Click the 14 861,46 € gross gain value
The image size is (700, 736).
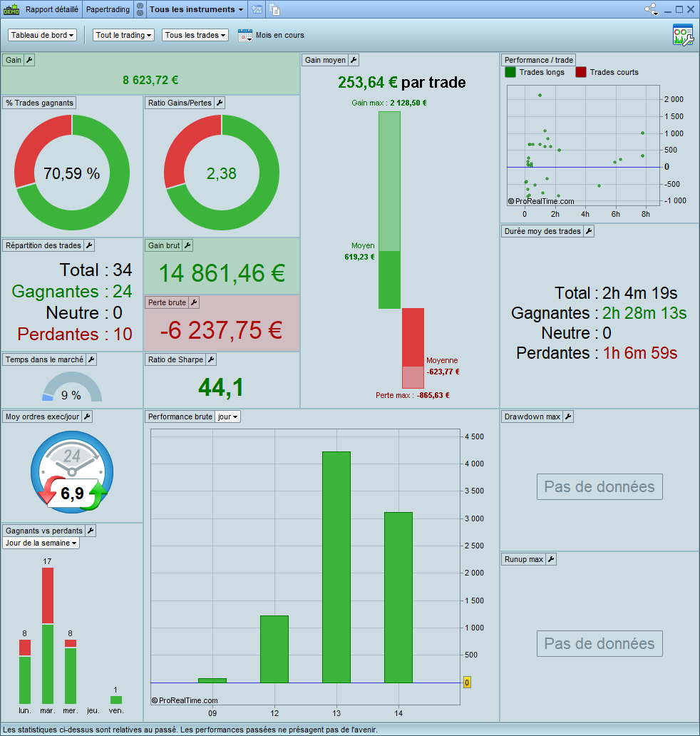click(222, 273)
